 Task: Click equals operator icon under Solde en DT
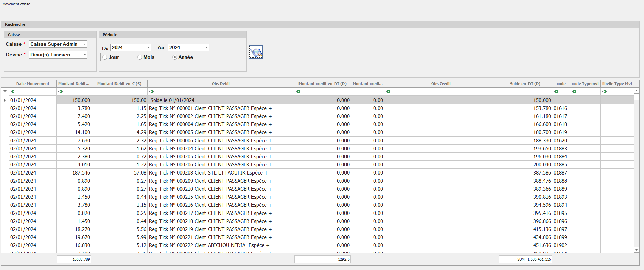502,92
